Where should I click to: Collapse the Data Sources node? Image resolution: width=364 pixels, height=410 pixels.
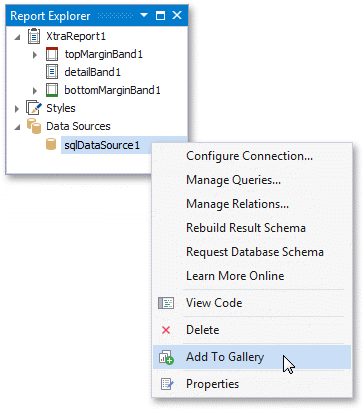(17, 127)
